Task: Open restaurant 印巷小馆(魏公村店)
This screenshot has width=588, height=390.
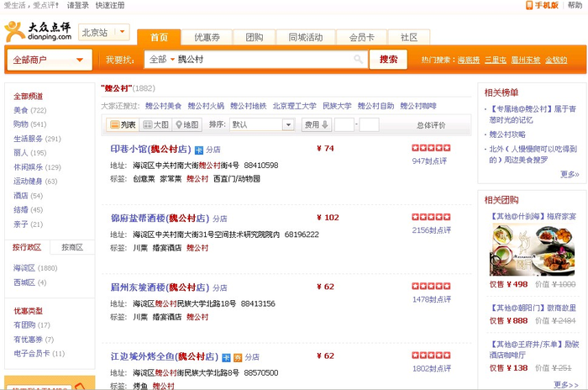Action: [150, 149]
